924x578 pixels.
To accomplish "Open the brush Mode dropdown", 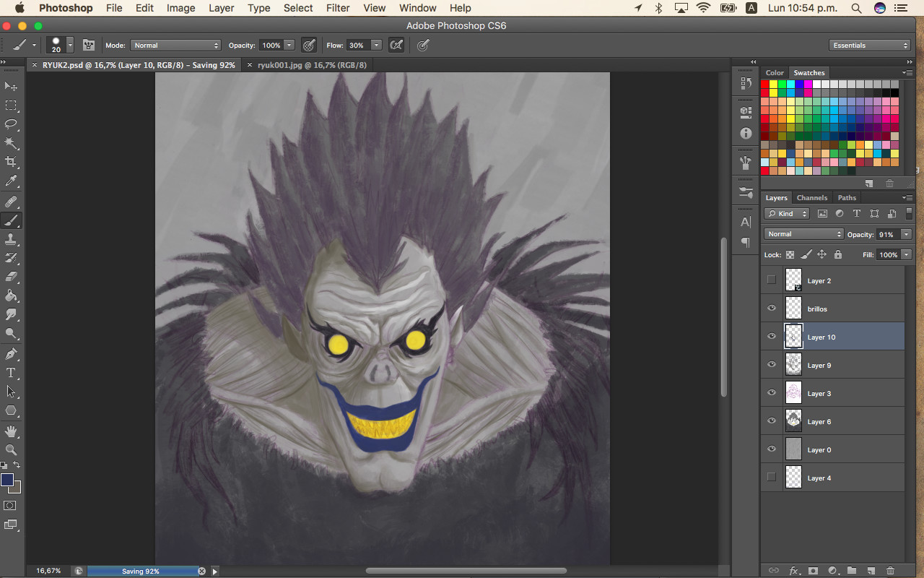I will click(175, 45).
